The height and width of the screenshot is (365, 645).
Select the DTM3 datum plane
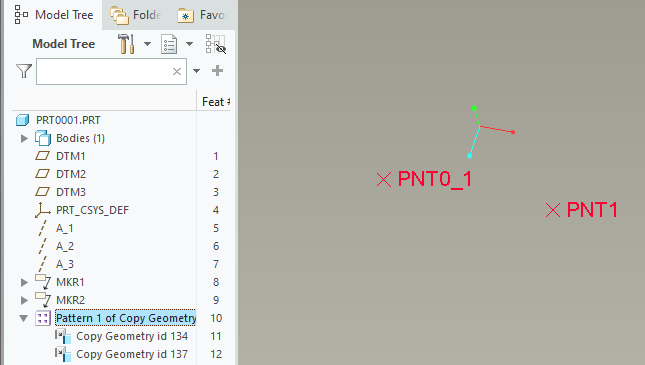coord(71,192)
